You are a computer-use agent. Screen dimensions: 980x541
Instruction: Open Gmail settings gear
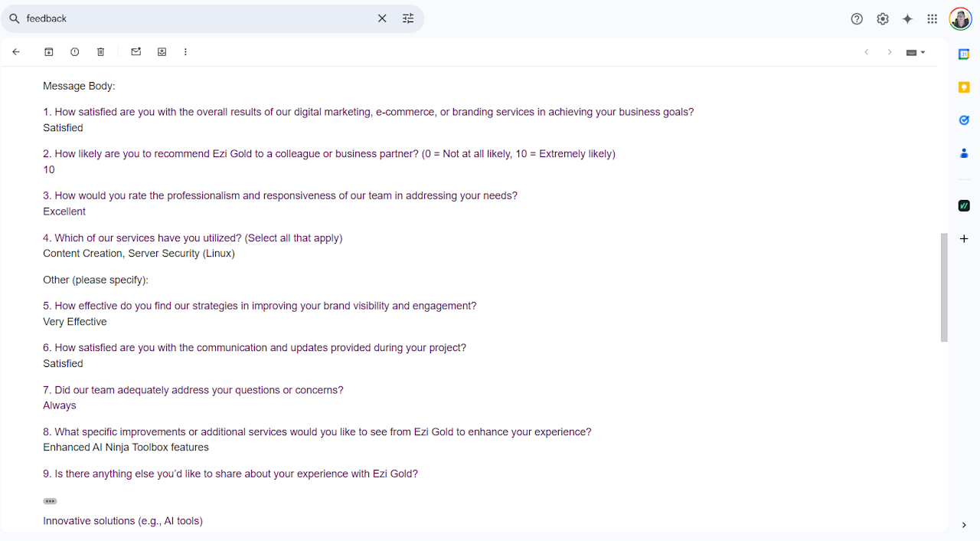[x=883, y=19]
